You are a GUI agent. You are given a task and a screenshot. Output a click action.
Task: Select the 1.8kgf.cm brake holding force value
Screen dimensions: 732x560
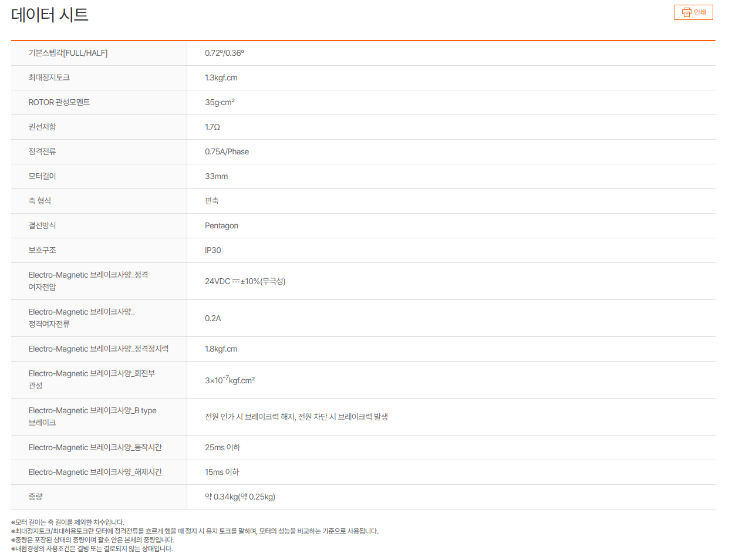point(221,349)
